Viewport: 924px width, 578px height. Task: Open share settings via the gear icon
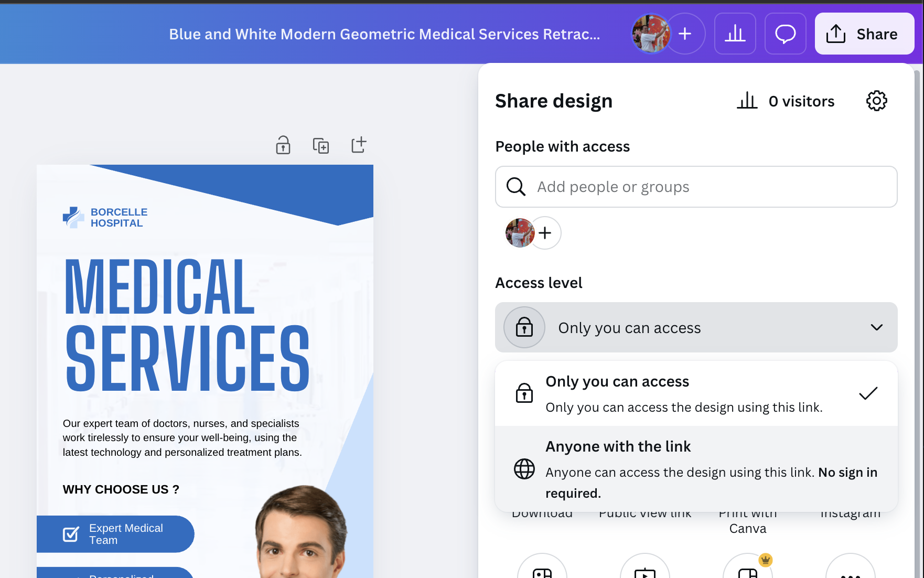[x=876, y=101]
